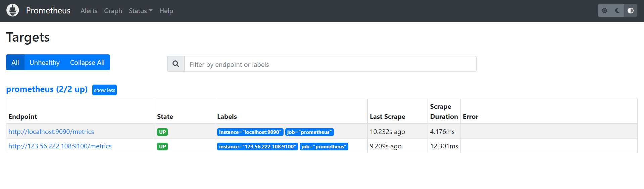Open the Status dropdown menu

[x=140, y=11]
